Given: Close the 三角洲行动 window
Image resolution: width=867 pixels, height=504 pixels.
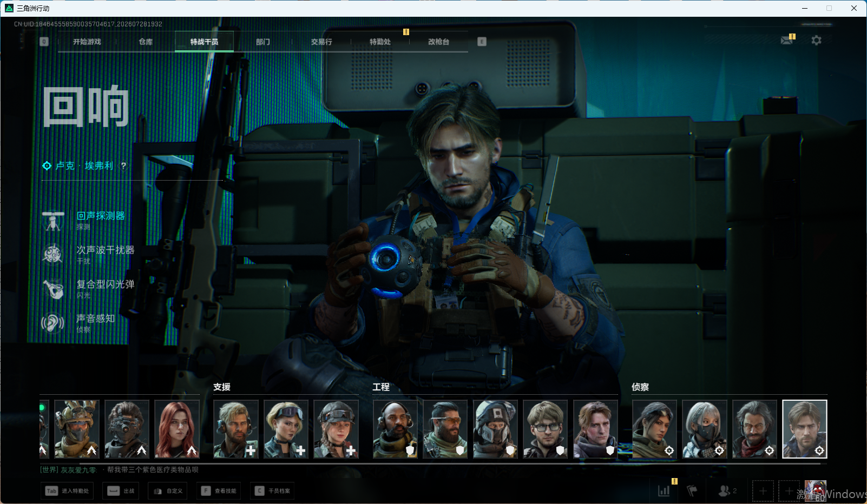Looking at the screenshot, I should [x=854, y=8].
